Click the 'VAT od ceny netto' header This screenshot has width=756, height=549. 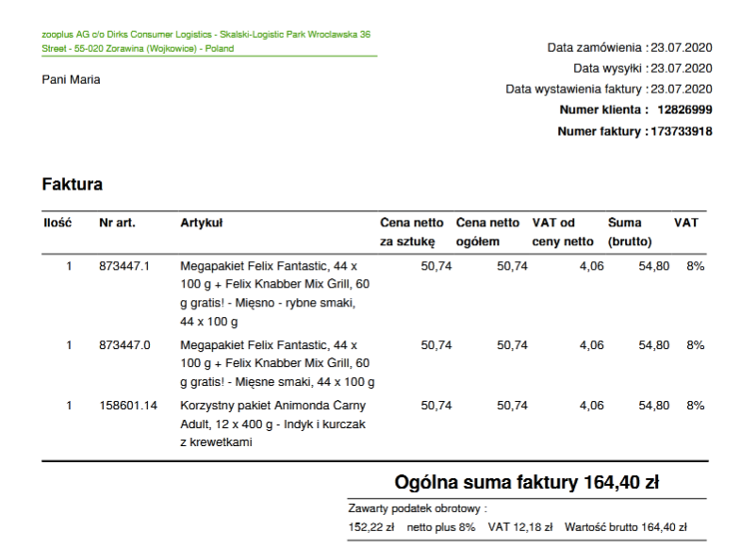(x=563, y=232)
